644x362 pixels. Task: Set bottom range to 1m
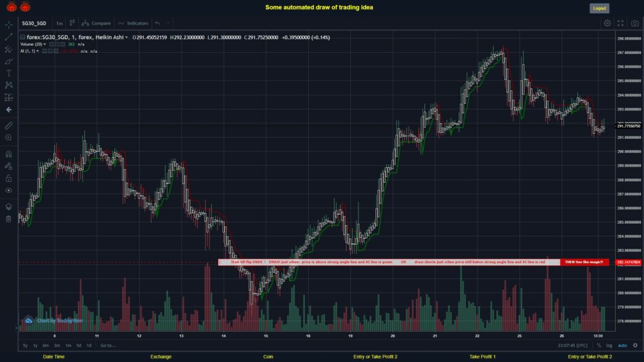[x=68, y=346]
